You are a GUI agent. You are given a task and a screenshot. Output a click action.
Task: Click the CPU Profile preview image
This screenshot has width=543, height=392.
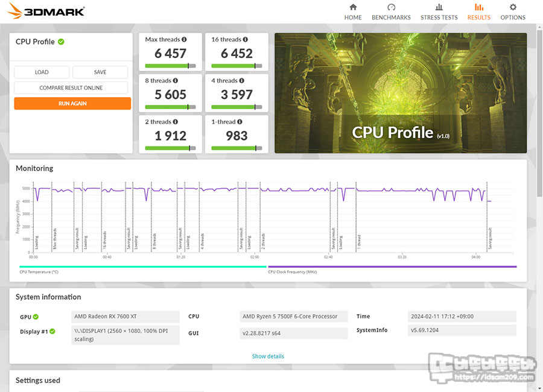401,93
